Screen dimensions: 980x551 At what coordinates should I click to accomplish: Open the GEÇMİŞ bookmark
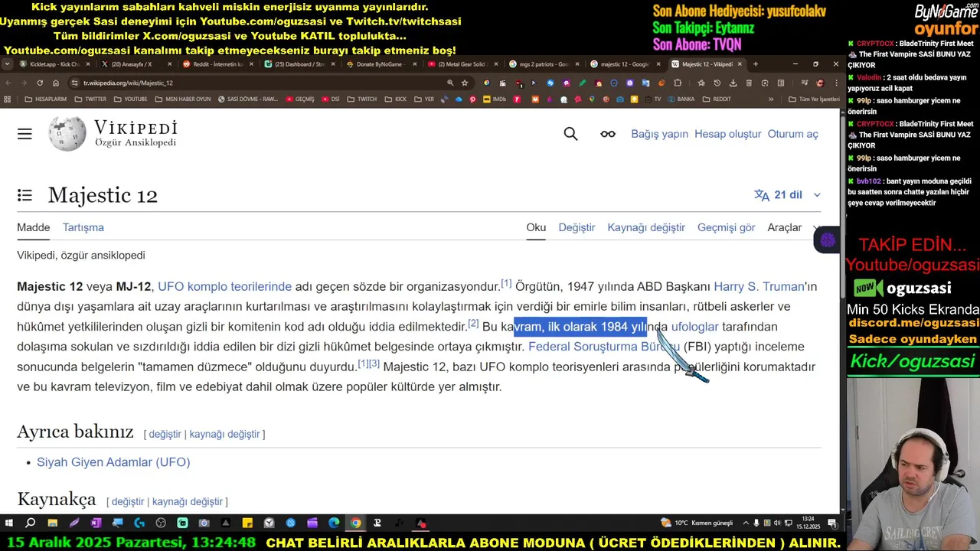tap(299, 99)
